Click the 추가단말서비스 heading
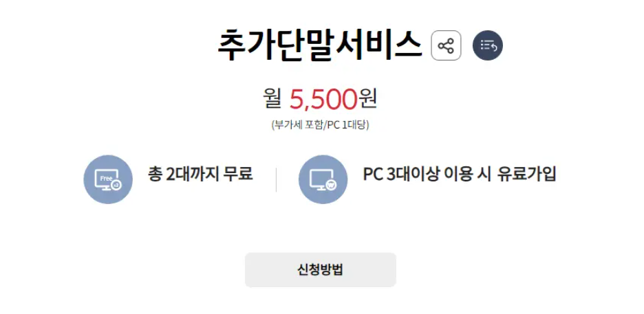The image size is (644, 314). click(x=319, y=45)
